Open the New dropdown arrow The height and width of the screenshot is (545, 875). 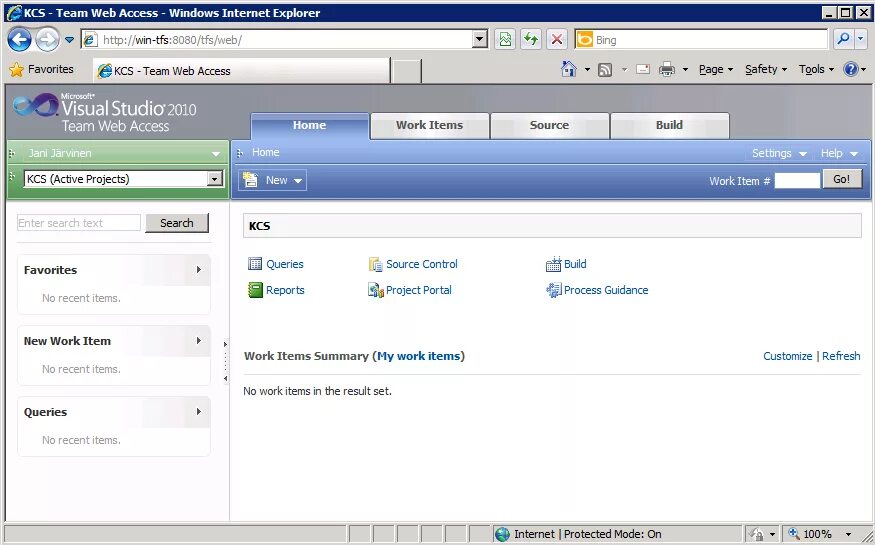[298, 181]
